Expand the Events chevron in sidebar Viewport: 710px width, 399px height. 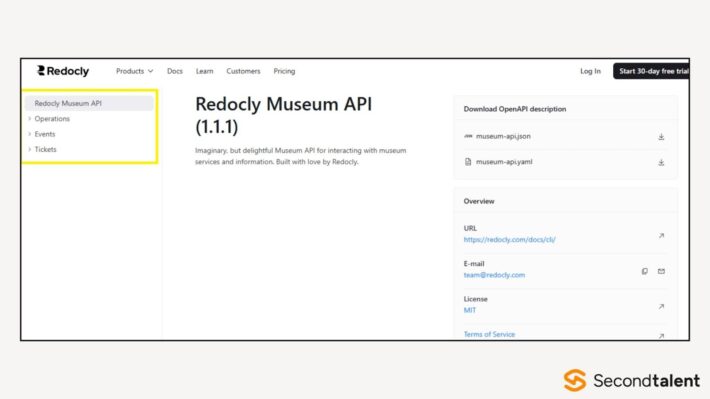(x=29, y=134)
